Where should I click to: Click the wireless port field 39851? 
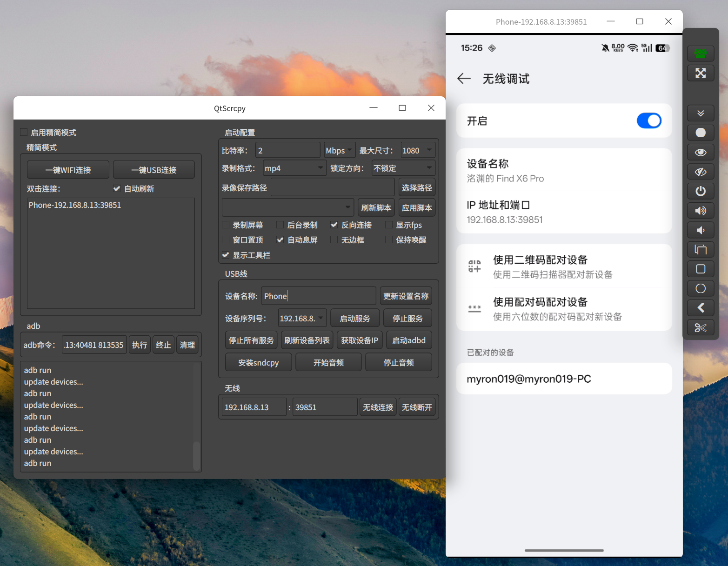tap(325, 407)
